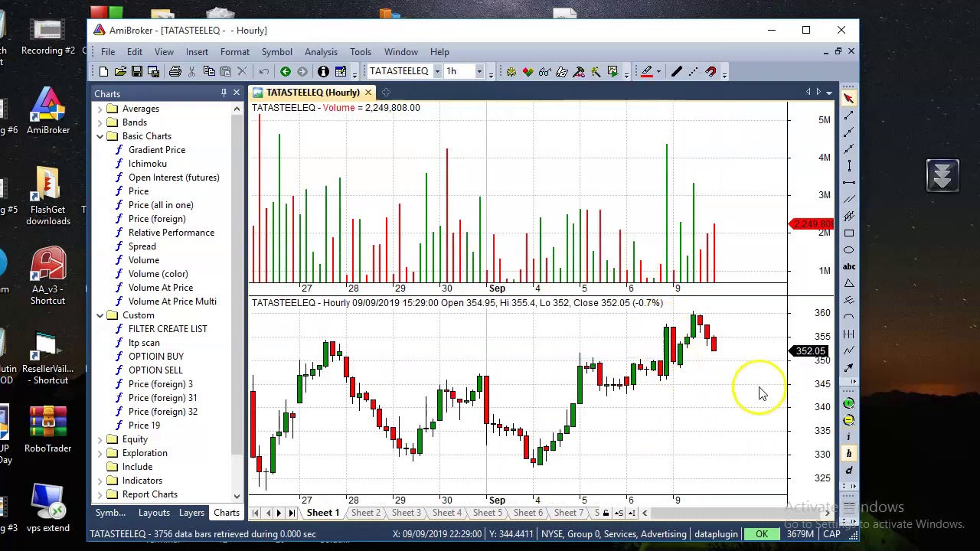
Task: Open the Tools menu
Action: click(x=361, y=52)
